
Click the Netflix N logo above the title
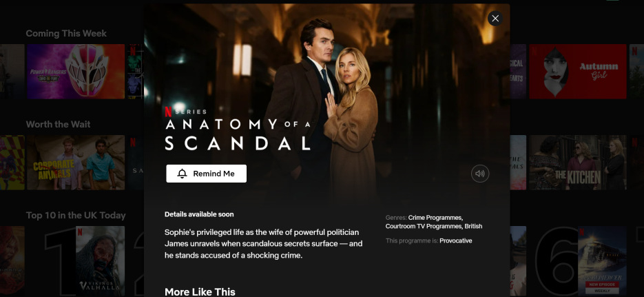168,112
